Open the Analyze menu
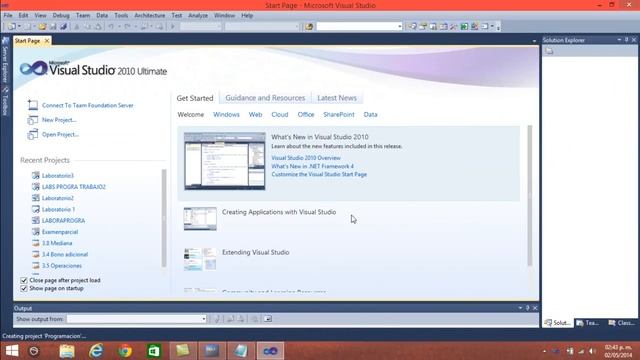 pyautogui.click(x=198, y=16)
